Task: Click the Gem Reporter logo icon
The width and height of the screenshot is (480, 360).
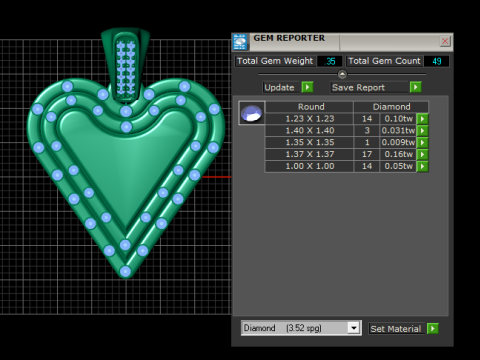Action: point(240,42)
